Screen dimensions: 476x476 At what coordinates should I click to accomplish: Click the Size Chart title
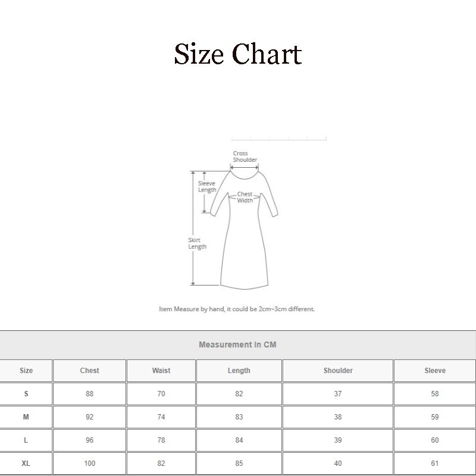[238, 55]
